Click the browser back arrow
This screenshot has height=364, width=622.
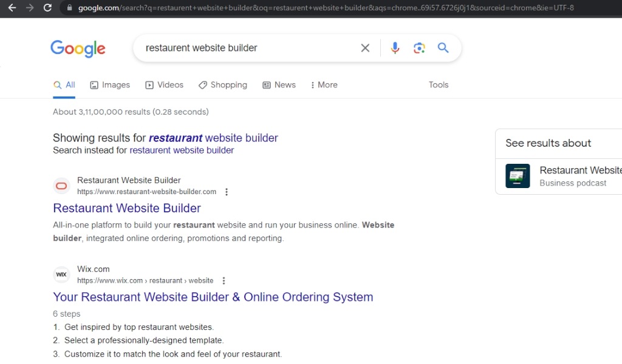tap(12, 8)
